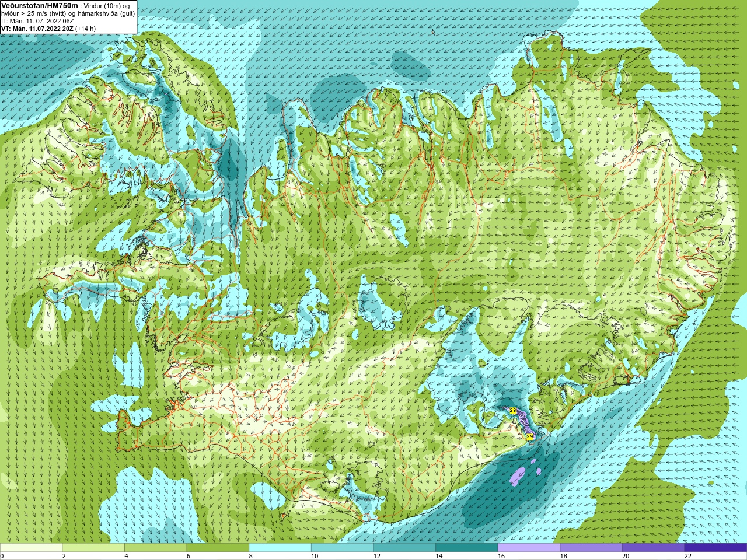Click the yellow gust label 28
This screenshot has width=747, height=560.
coord(513,411)
